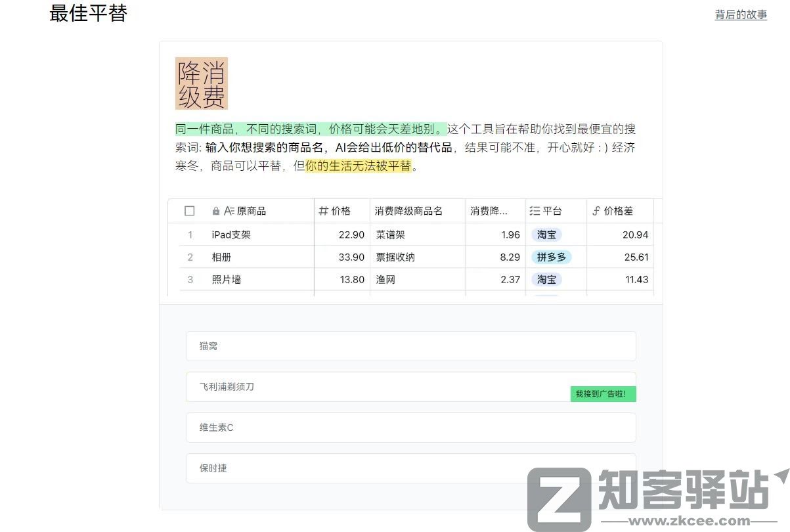Click the number sign icon beside 价格
790x532 pixels.
point(323,211)
